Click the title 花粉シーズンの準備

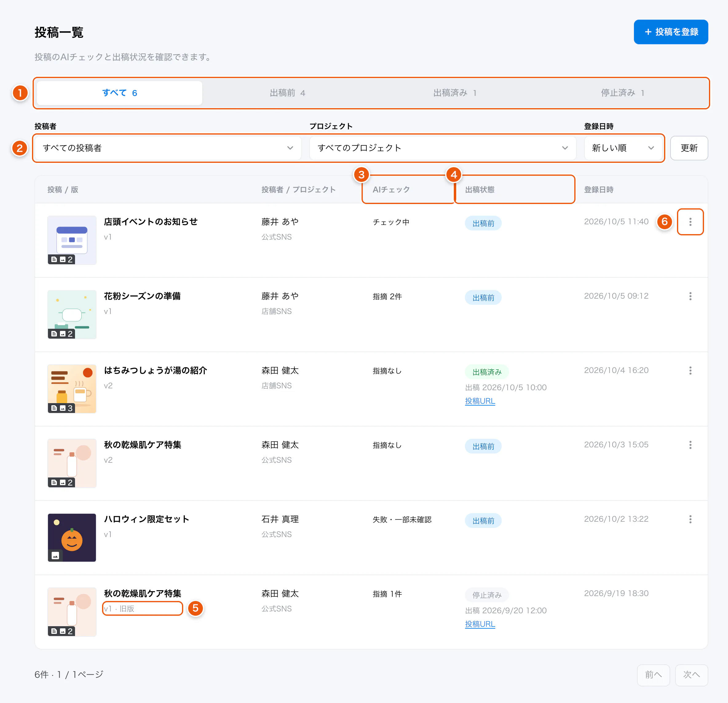point(142,296)
